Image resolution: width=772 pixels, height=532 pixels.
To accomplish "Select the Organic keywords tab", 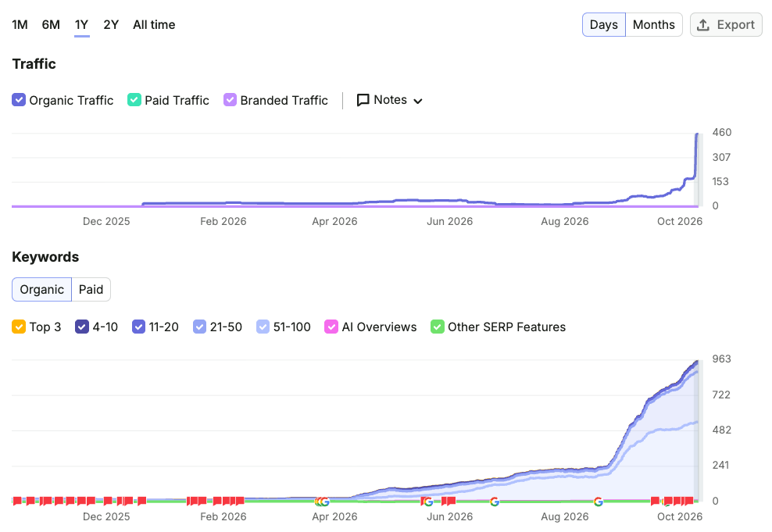I will pyautogui.click(x=42, y=289).
